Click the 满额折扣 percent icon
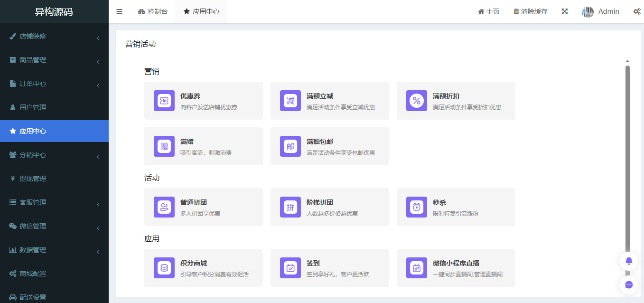Screen dimensions: 644x303 pyautogui.click(x=416, y=101)
